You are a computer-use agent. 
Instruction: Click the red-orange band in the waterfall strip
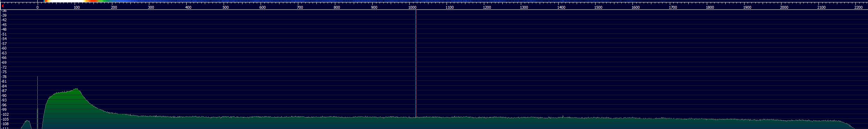click(93, 1)
